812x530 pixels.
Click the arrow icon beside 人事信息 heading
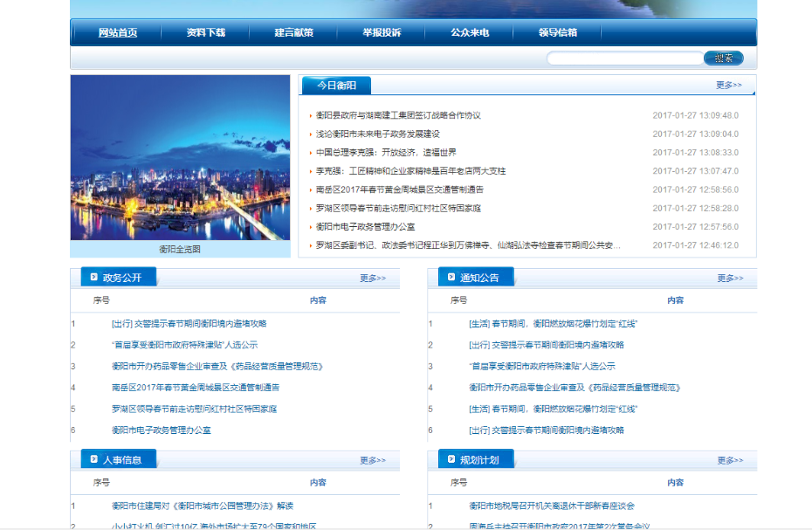(93, 459)
